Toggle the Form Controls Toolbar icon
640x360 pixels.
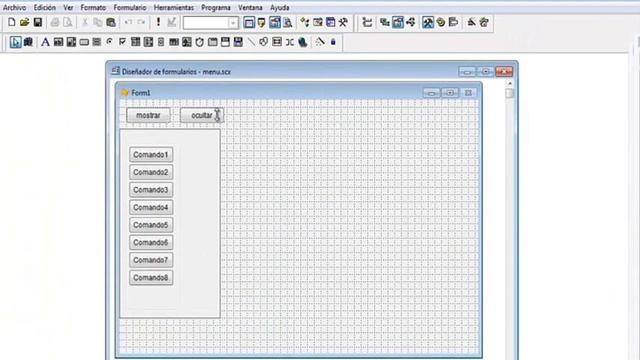pos(428,22)
